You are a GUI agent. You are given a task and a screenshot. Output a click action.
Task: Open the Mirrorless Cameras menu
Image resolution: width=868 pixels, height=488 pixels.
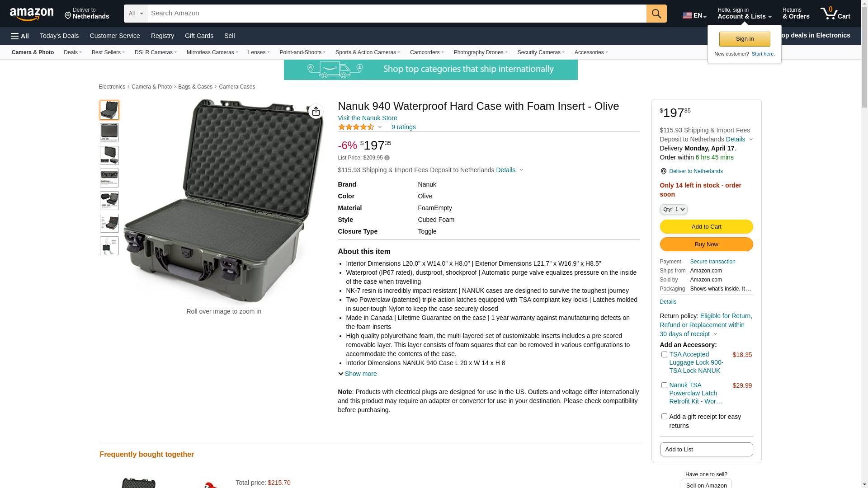tap(212, 52)
